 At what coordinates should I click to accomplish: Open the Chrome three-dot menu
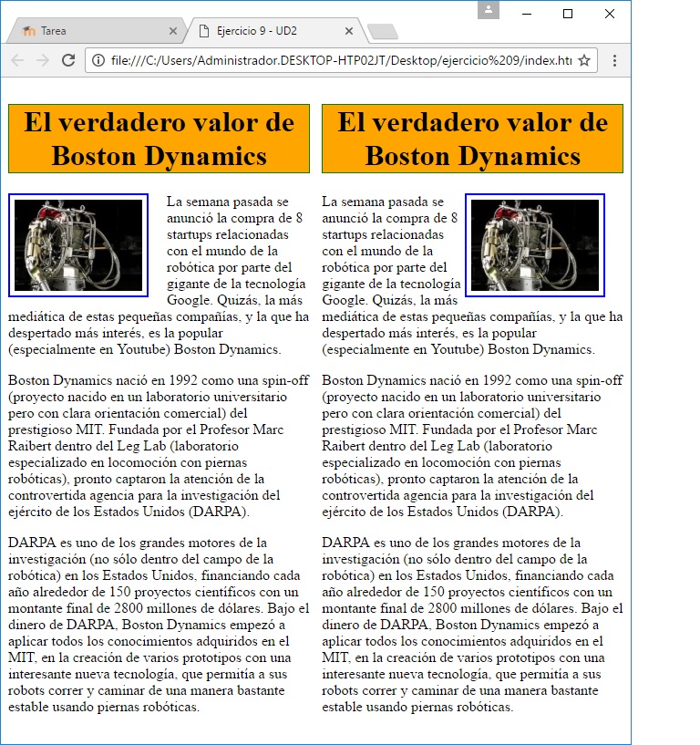pyautogui.click(x=614, y=60)
